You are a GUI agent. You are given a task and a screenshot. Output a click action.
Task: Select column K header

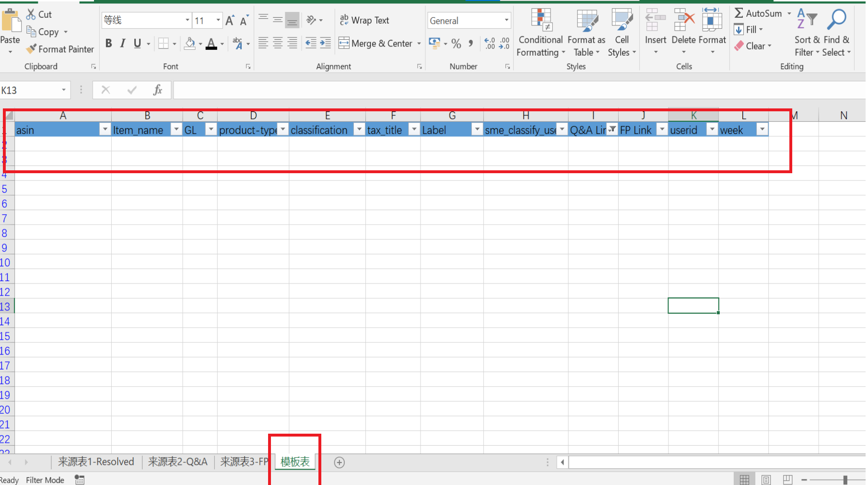click(693, 115)
